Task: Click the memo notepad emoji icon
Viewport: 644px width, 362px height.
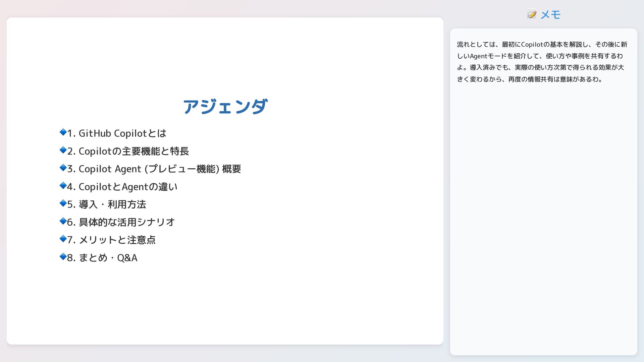Action: (532, 14)
